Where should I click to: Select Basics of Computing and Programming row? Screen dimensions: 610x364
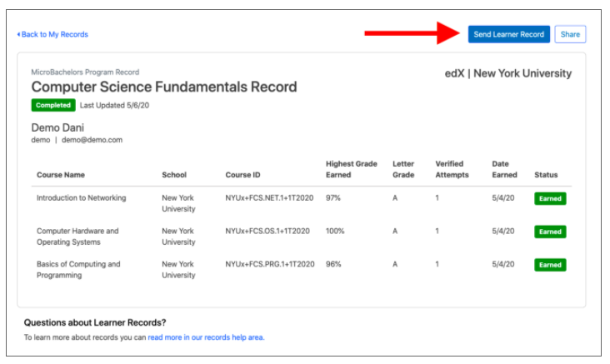tap(77, 270)
